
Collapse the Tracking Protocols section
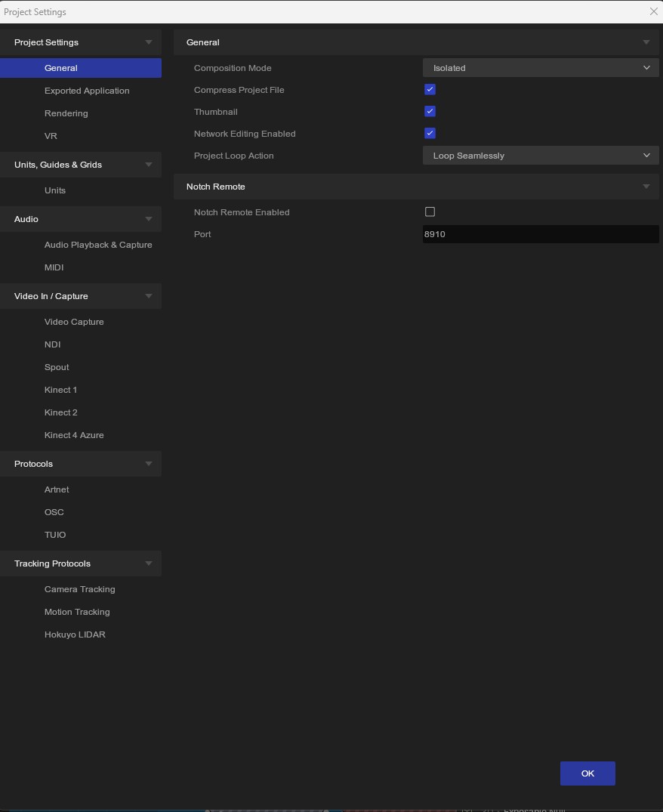(x=149, y=563)
